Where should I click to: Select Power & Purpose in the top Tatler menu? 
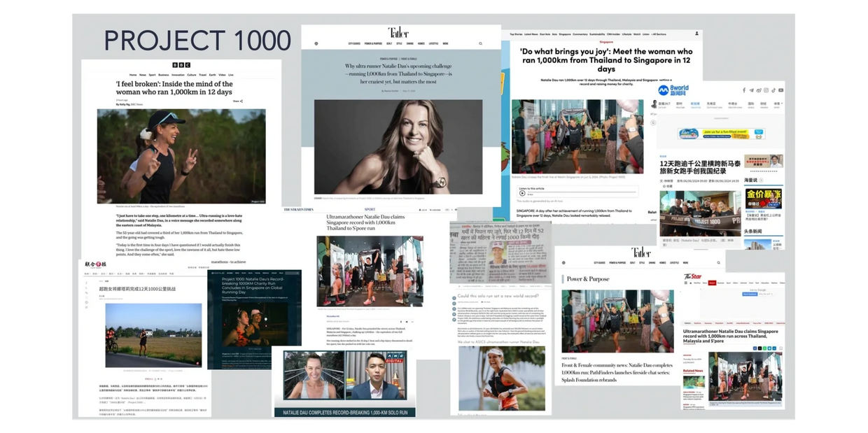point(373,43)
